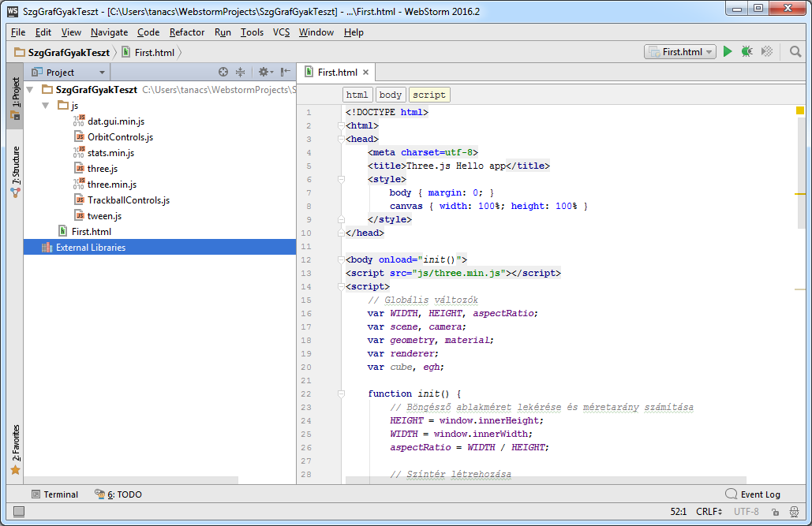Image resolution: width=812 pixels, height=526 pixels.
Task: Select the 1: Project side tool button
Action: (16, 98)
